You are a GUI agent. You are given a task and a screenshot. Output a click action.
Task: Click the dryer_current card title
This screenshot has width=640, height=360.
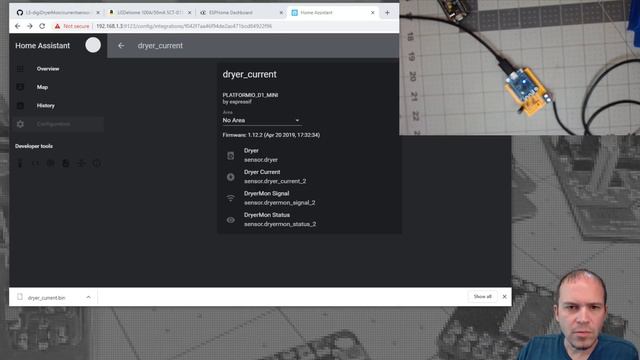(x=249, y=75)
